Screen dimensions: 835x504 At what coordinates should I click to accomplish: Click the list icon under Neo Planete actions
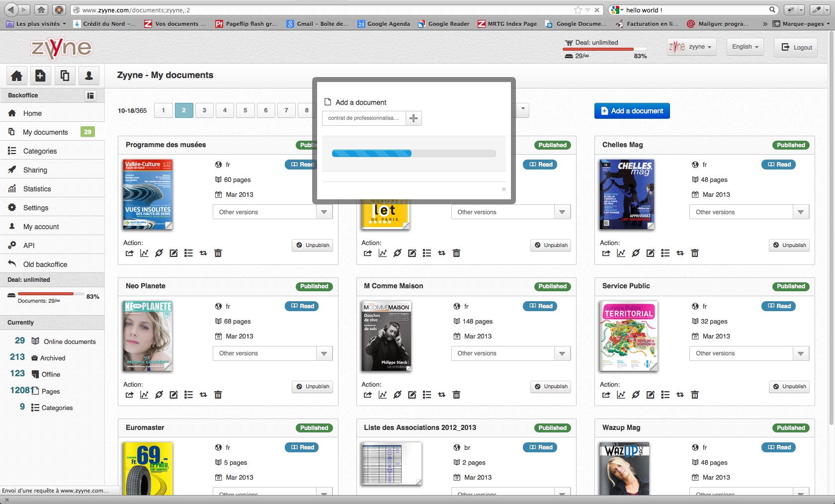click(x=188, y=395)
